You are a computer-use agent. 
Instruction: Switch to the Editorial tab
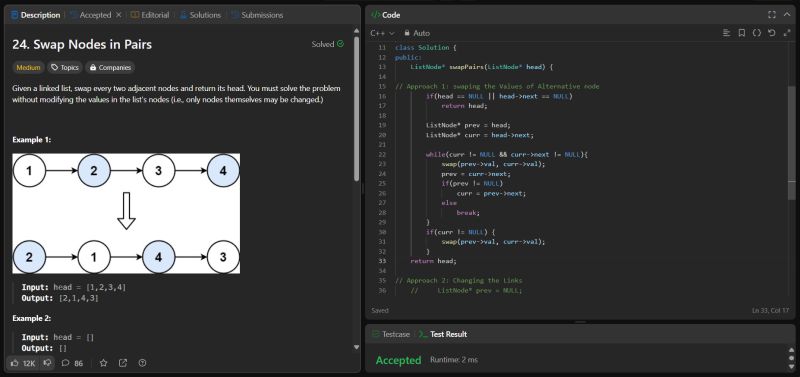tap(149, 15)
